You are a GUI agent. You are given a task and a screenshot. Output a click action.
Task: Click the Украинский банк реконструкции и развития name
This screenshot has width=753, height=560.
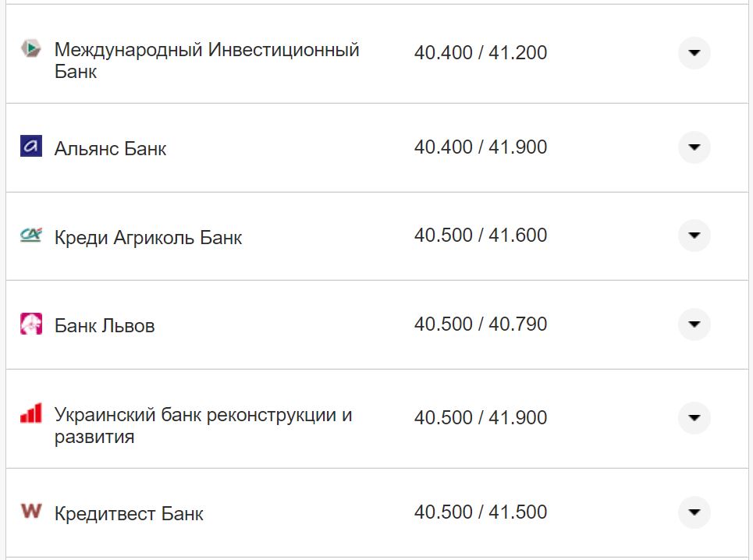coord(204,425)
